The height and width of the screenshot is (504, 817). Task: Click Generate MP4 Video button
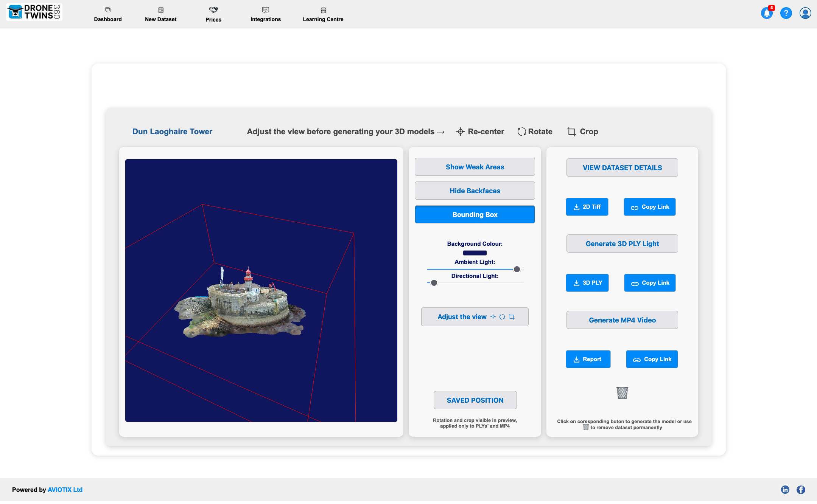tap(622, 320)
